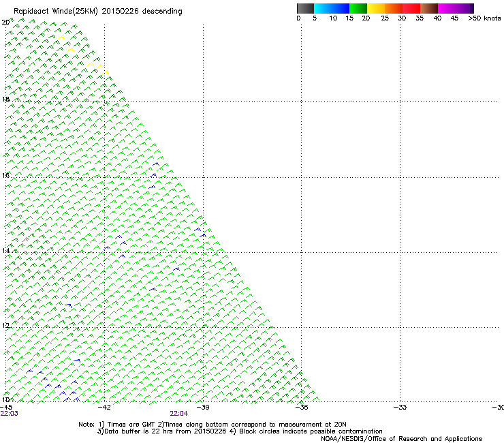Click the longitude label '-39'
This screenshot has width=504, height=443.
203,408
